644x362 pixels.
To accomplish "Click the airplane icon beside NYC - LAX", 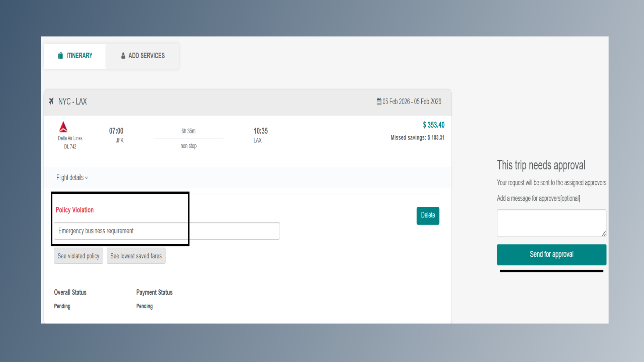I will [x=51, y=101].
